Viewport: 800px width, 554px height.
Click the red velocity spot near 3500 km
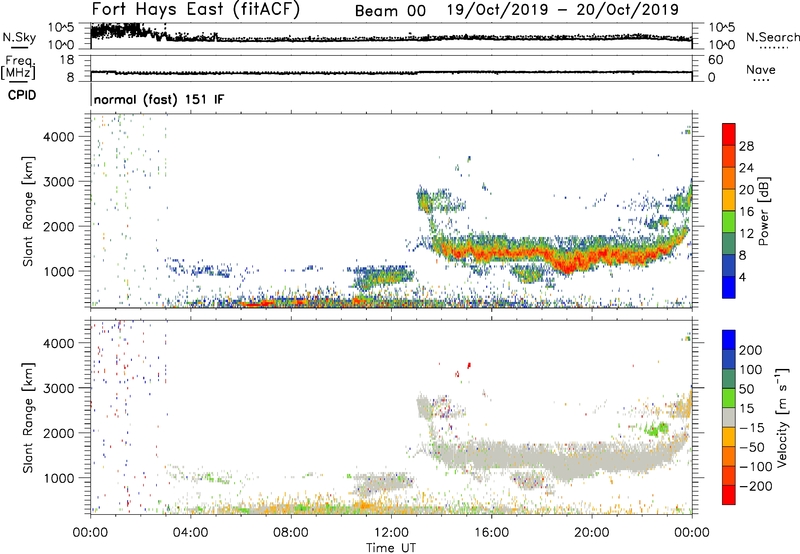(x=469, y=365)
